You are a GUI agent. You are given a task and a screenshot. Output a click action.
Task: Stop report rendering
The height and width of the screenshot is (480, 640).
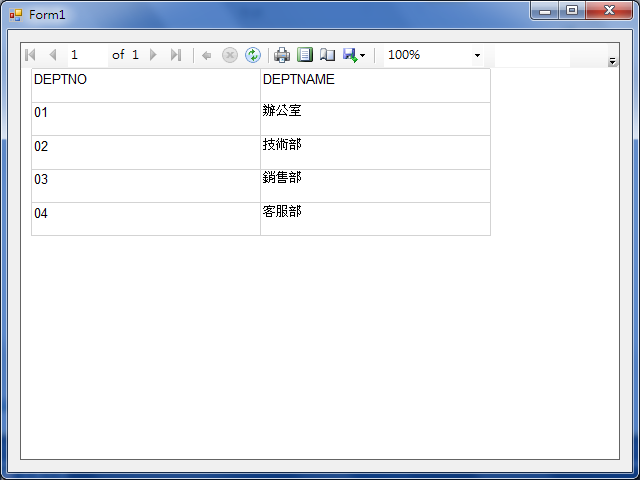(x=230, y=55)
